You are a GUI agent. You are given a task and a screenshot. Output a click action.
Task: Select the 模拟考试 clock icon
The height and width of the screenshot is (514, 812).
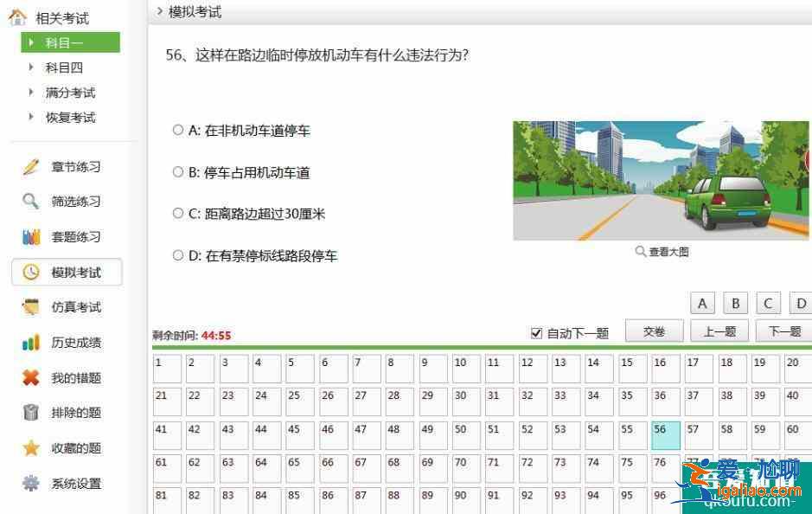tap(31, 271)
